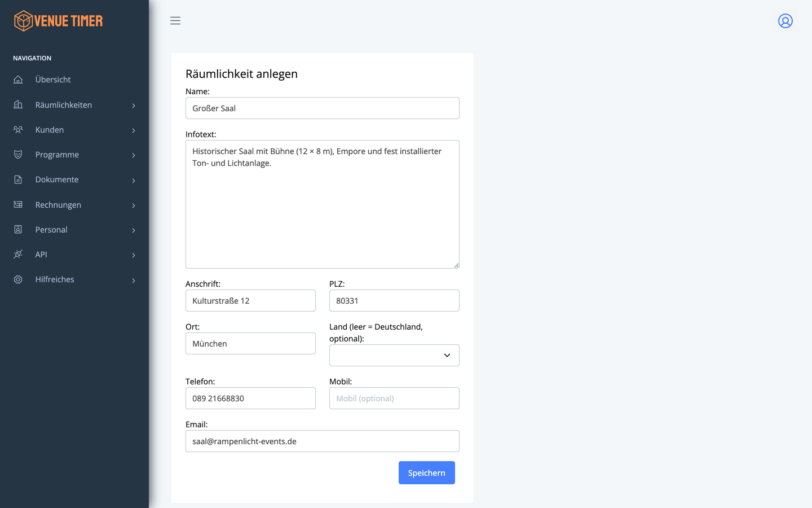Focus the Name field with Großer Saal
The width and height of the screenshot is (812, 508).
323,108
